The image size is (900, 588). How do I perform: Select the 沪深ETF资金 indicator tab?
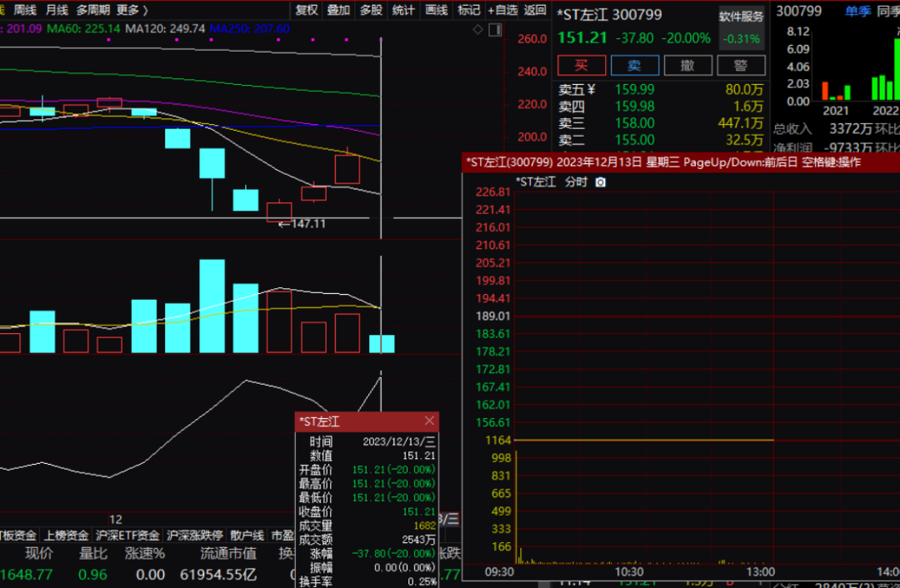(x=127, y=536)
